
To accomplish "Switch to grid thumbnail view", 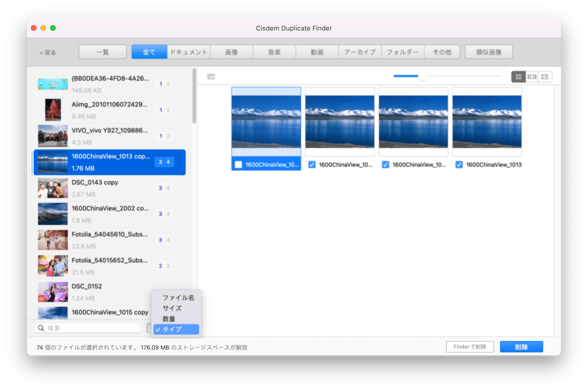I will click(x=518, y=76).
